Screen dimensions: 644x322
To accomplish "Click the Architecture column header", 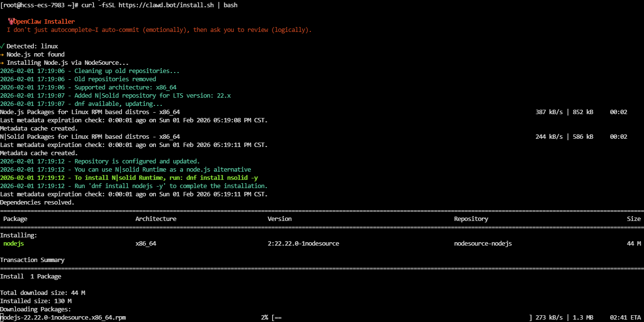I will pyautogui.click(x=156, y=219).
